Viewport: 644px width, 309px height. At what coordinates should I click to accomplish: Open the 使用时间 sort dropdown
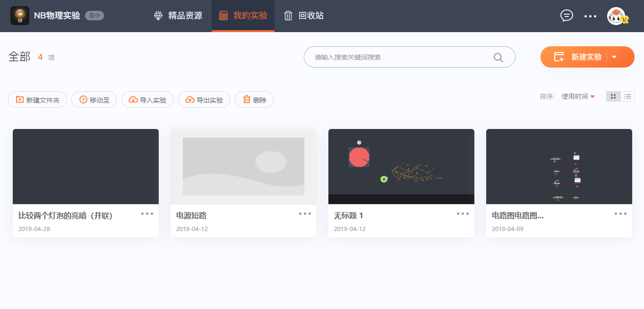point(578,96)
